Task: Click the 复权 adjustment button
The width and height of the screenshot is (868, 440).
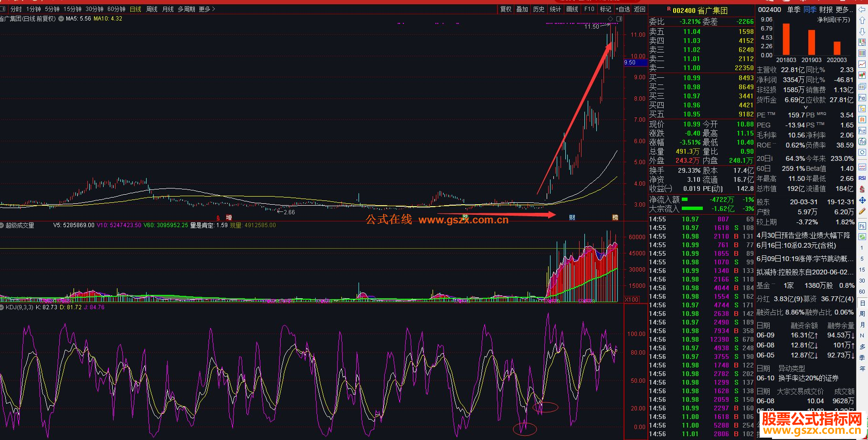Action: tap(506, 9)
